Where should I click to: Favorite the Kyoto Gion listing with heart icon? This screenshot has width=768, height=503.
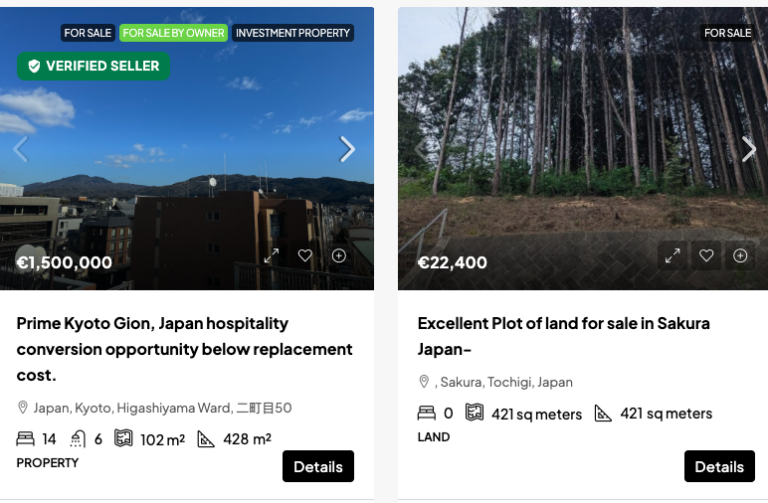click(305, 255)
